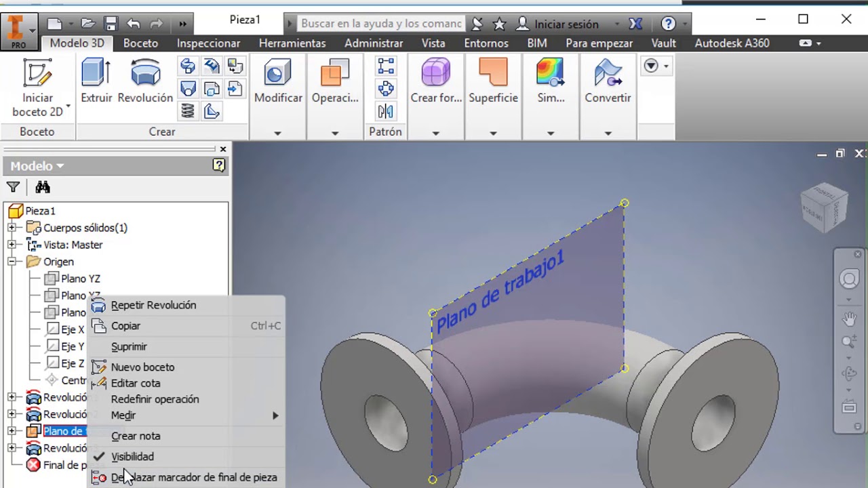The image size is (868, 488).
Task: Switch to the Inspeccionar tab
Action: [x=208, y=43]
